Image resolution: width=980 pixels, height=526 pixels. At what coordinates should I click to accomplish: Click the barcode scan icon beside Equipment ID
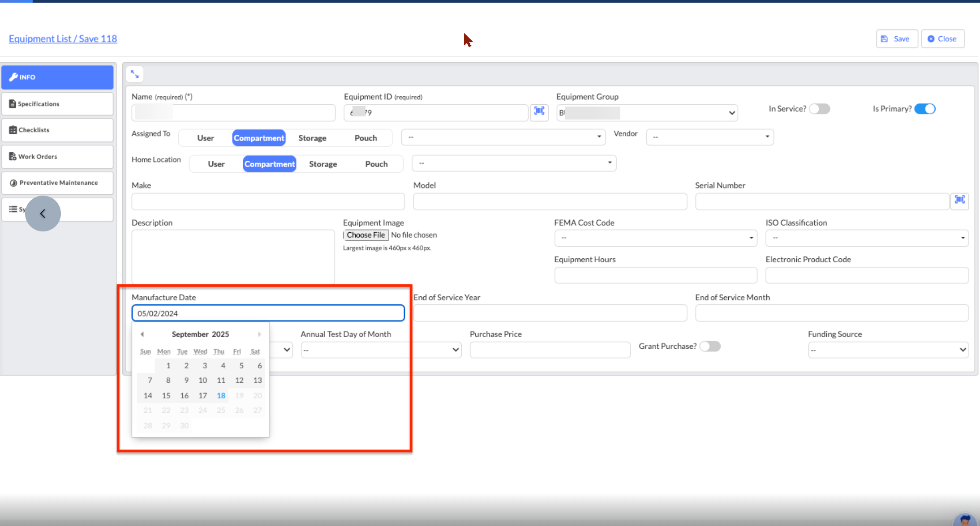539,111
